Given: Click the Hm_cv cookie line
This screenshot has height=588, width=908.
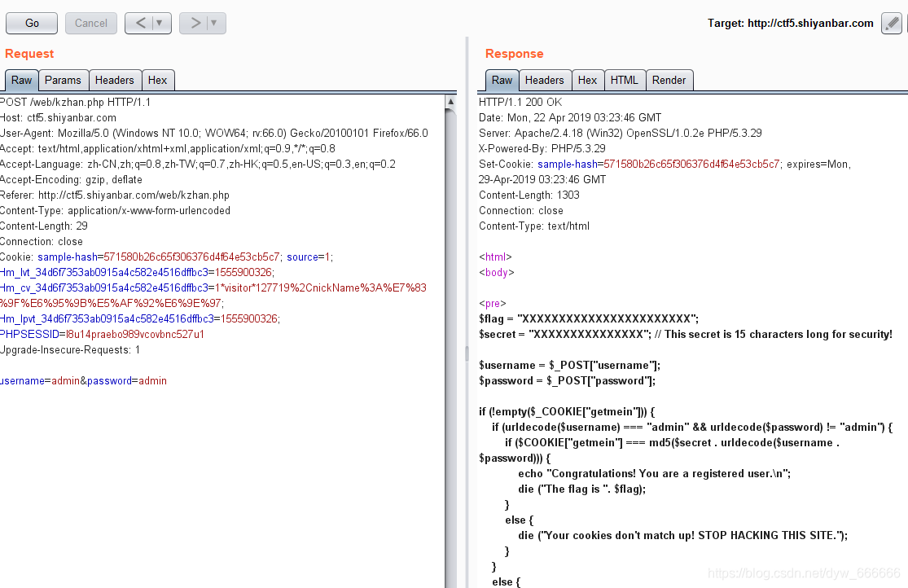Looking at the screenshot, I should click(213, 296).
